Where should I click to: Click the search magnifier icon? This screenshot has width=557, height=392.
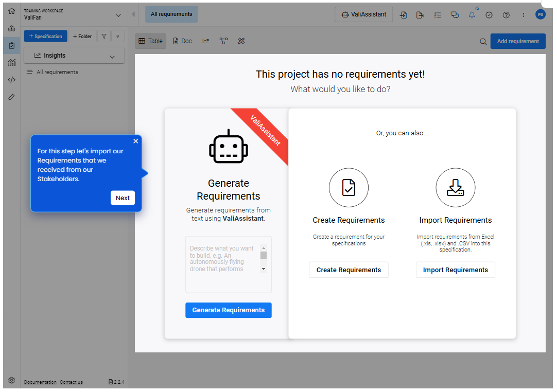click(483, 42)
